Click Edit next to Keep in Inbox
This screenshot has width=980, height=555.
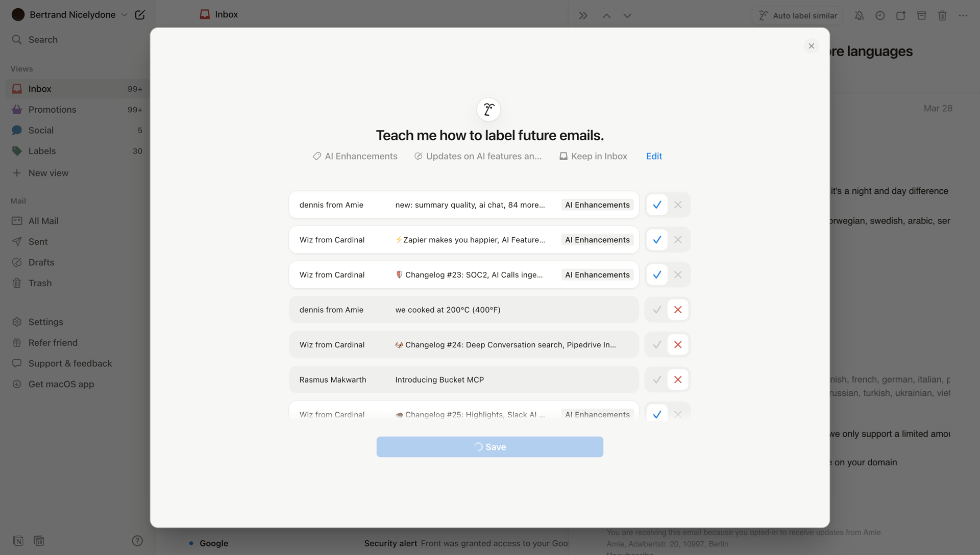point(653,156)
